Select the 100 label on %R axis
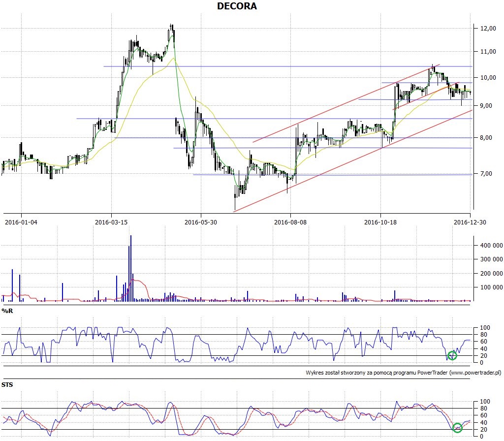The width and height of the screenshot is (504, 441). [x=485, y=327]
